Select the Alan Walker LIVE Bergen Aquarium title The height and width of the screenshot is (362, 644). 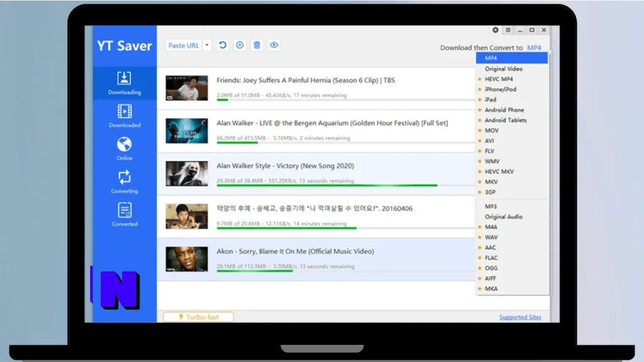tap(332, 123)
